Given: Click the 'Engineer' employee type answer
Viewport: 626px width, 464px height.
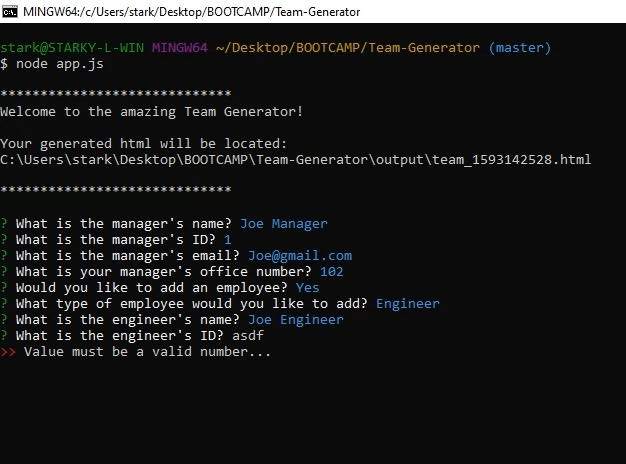Looking at the screenshot, I should point(408,304).
